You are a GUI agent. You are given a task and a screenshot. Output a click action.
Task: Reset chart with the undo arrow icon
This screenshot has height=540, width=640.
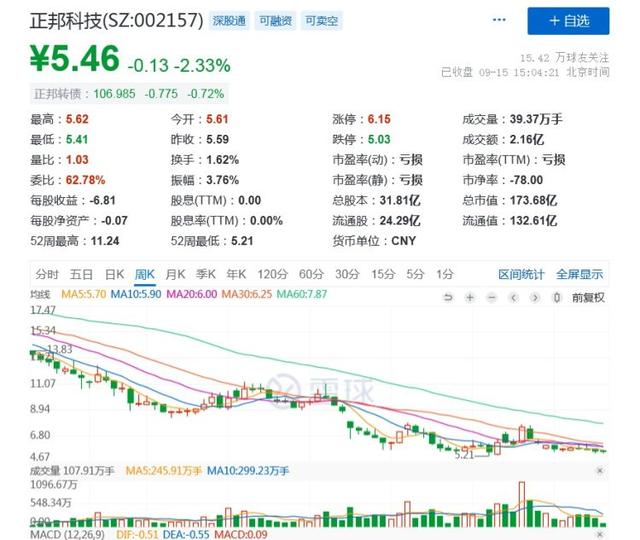point(448,298)
